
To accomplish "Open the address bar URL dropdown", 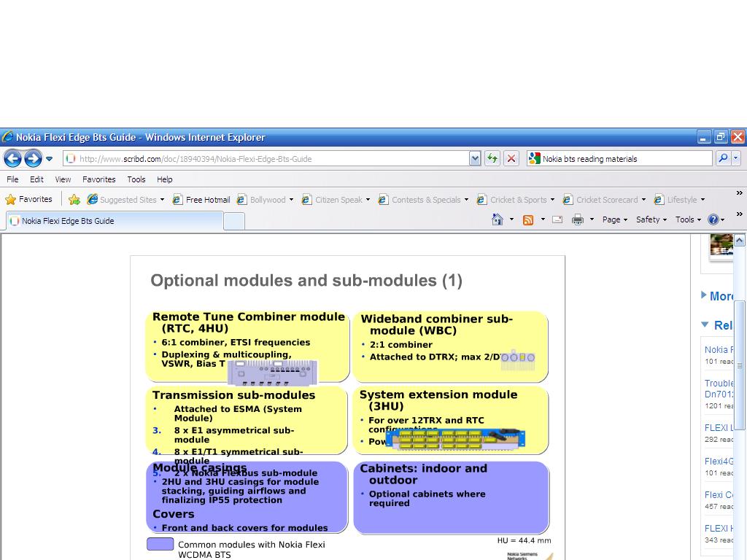I will pos(475,158).
